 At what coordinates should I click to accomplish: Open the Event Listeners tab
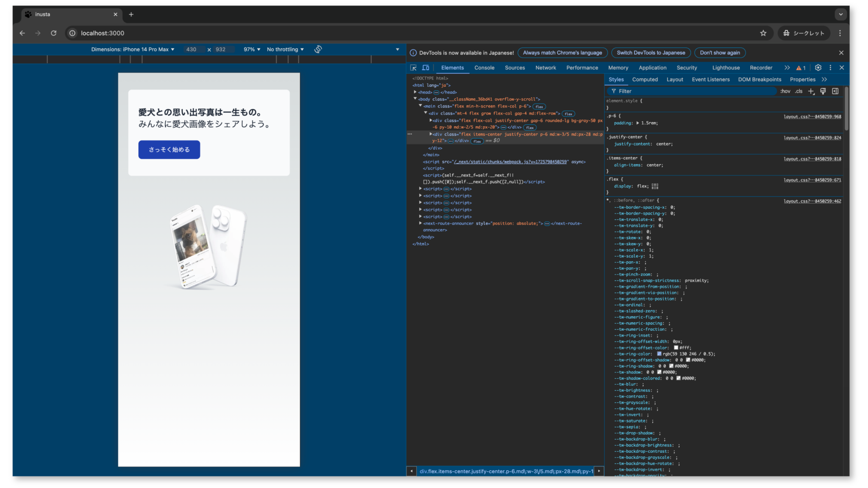711,80
